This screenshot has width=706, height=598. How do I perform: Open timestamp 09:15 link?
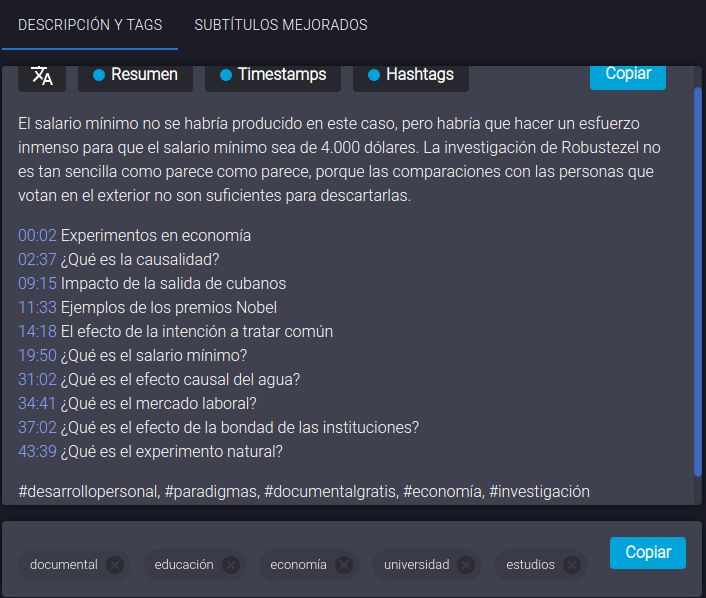37,284
